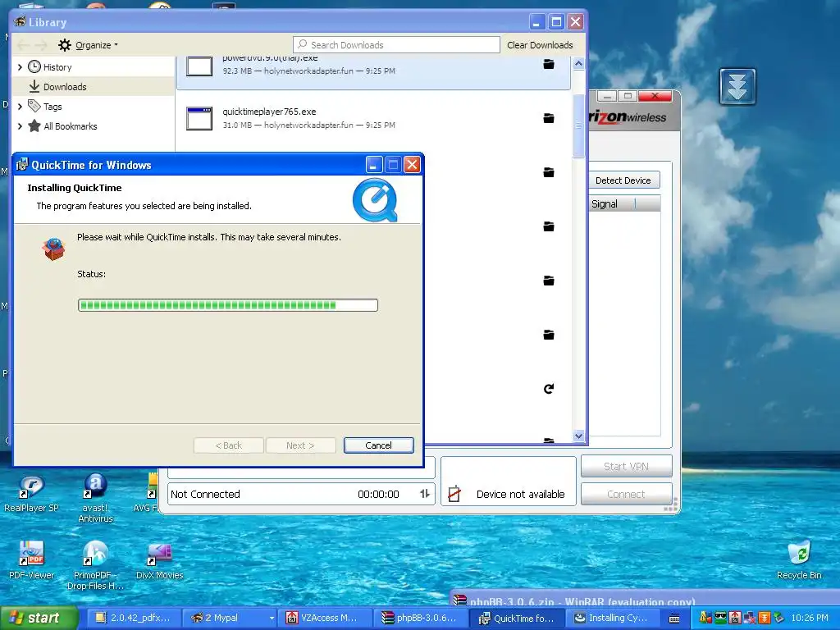Click Detect Device in VZAccess
840x630 pixels.
(x=623, y=180)
